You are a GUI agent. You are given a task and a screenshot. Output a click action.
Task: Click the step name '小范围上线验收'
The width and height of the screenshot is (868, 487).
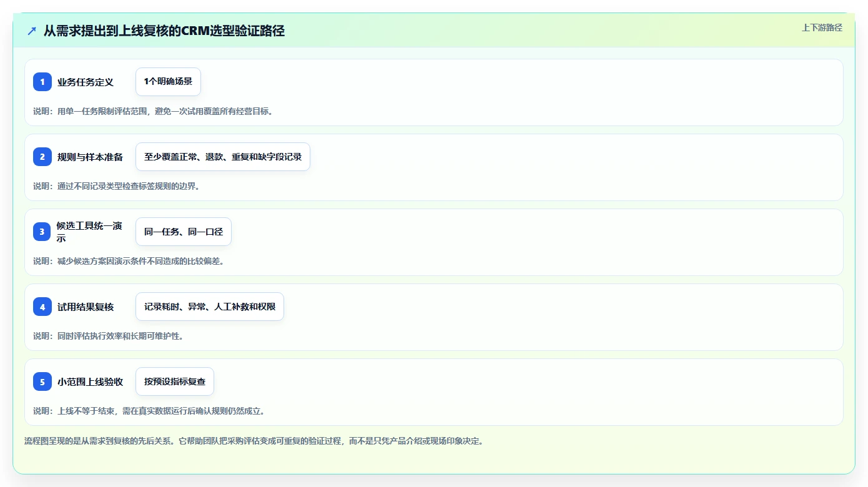coord(90,381)
